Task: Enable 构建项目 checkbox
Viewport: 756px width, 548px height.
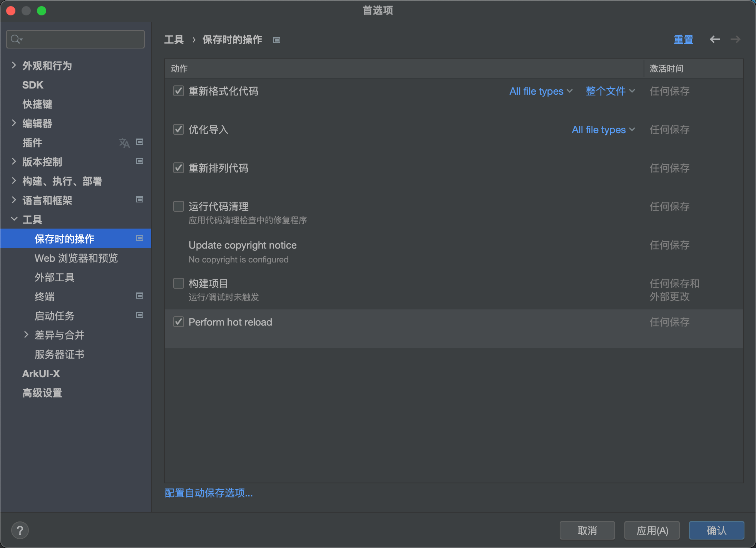Action: [179, 283]
